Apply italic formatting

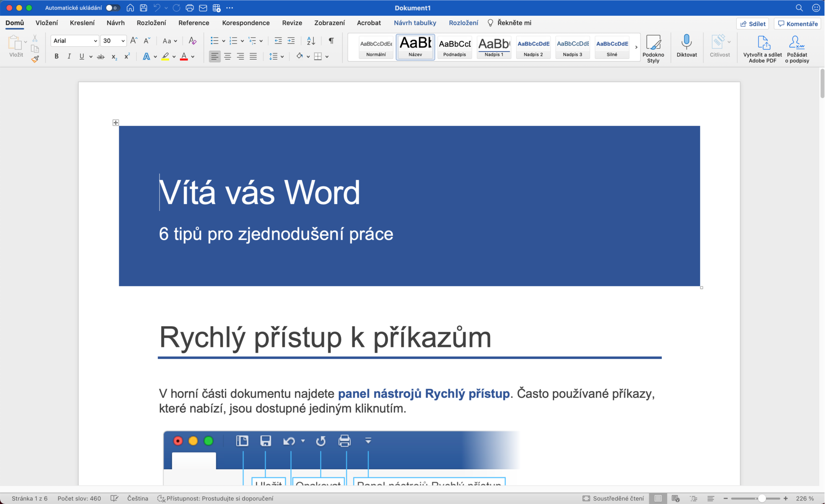pos(69,56)
